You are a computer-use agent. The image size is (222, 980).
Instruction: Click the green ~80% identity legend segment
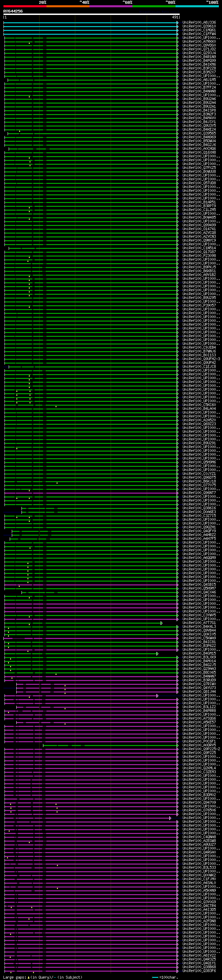154,7
